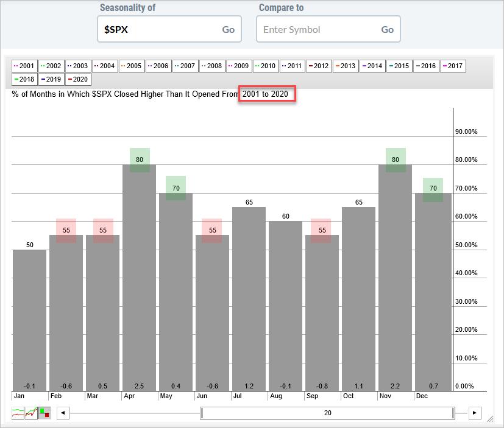This screenshot has width=504, height=428.
Task: Toggle the 2010 year legend button
Action: [266, 66]
